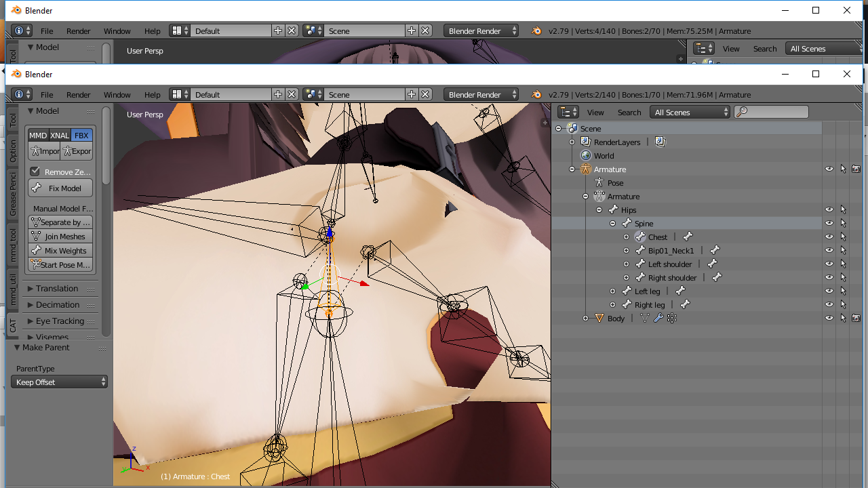This screenshot has width=868, height=488.
Task: Click the info editor type icon
Action: [22, 95]
